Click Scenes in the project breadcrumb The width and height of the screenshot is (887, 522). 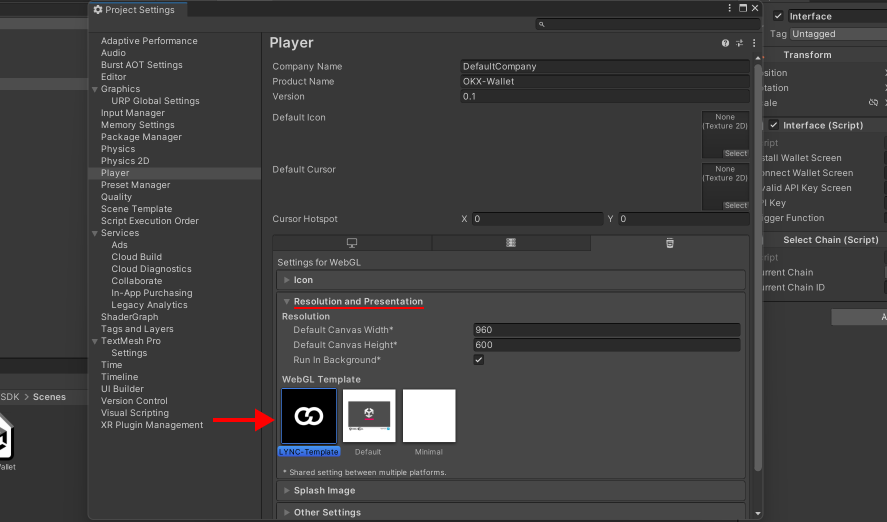tap(49, 397)
